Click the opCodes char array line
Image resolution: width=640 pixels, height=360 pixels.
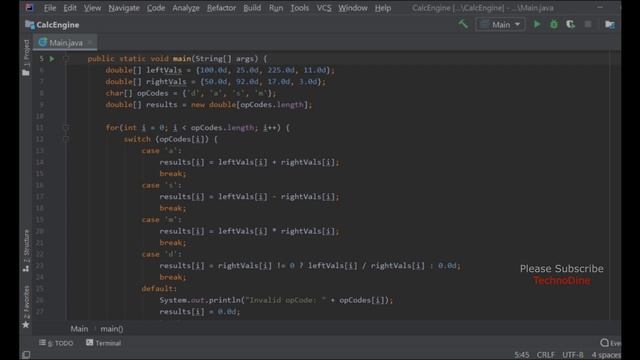[x=191, y=93]
